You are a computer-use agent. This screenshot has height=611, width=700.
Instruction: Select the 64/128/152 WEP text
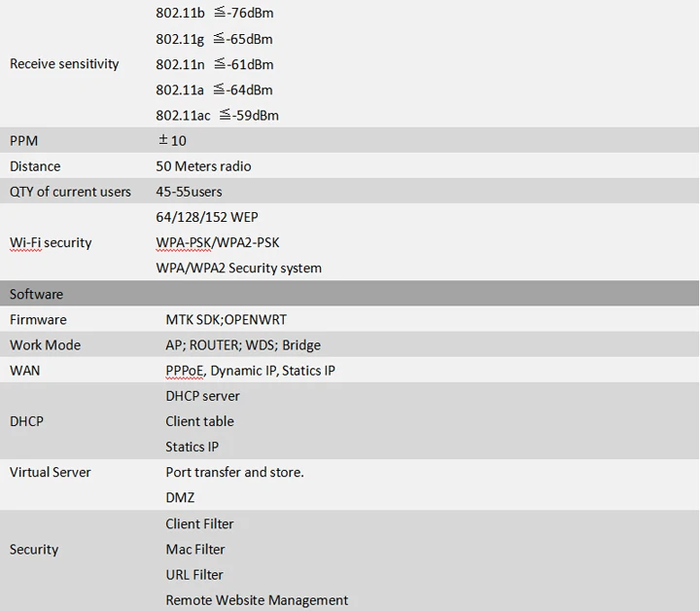pyautogui.click(x=207, y=217)
